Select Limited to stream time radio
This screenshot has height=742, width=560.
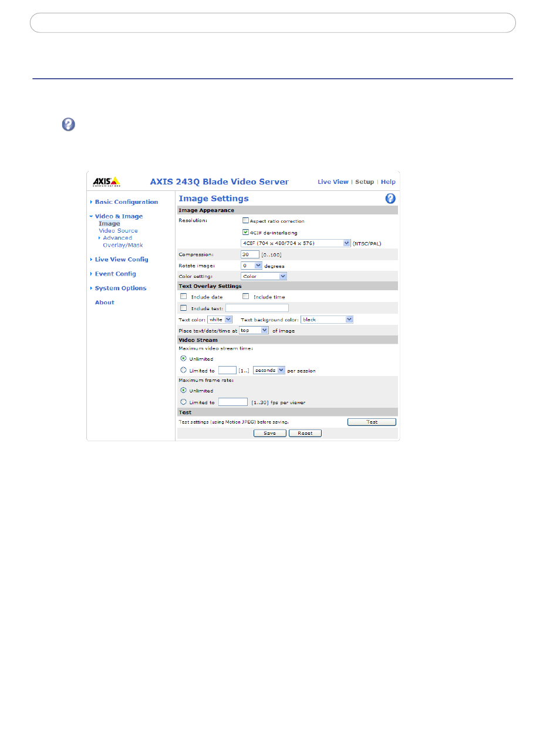coord(184,370)
